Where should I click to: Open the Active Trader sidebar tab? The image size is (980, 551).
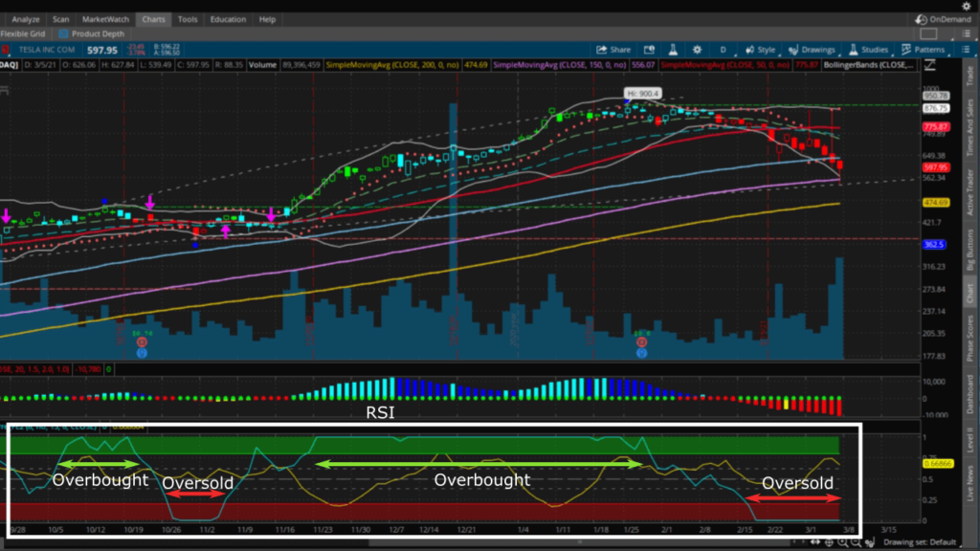pyautogui.click(x=970, y=192)
